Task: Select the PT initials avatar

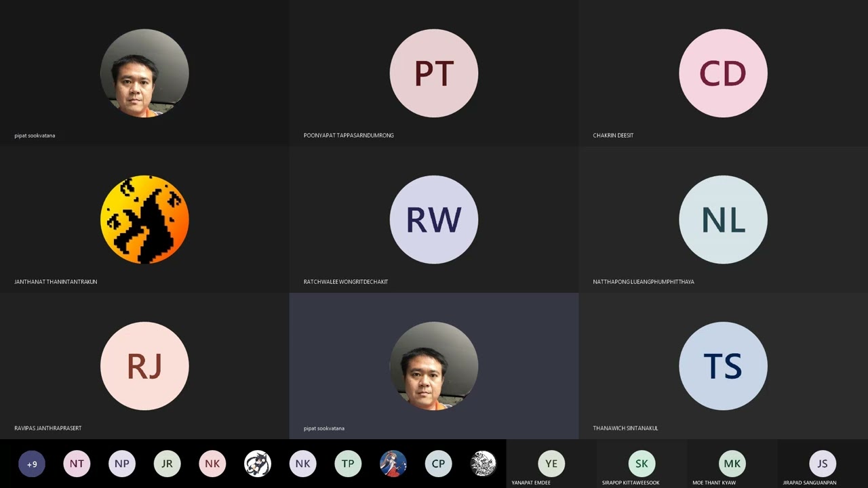Action: click(x=434, y=73)
